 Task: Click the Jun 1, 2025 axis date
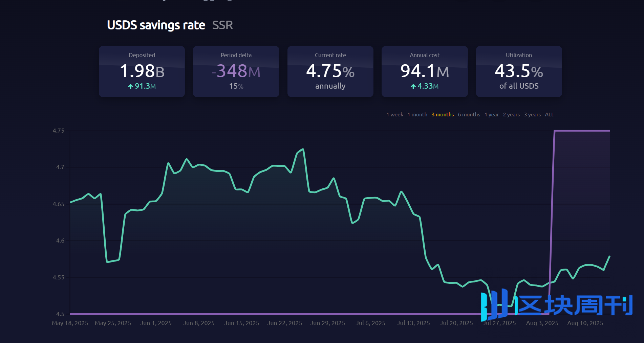[x=156, y=323]
